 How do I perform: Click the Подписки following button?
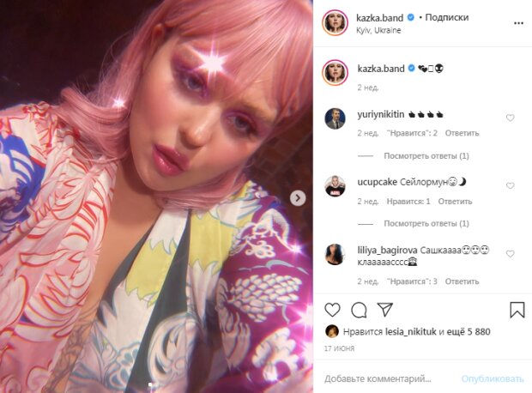[447, 17]
